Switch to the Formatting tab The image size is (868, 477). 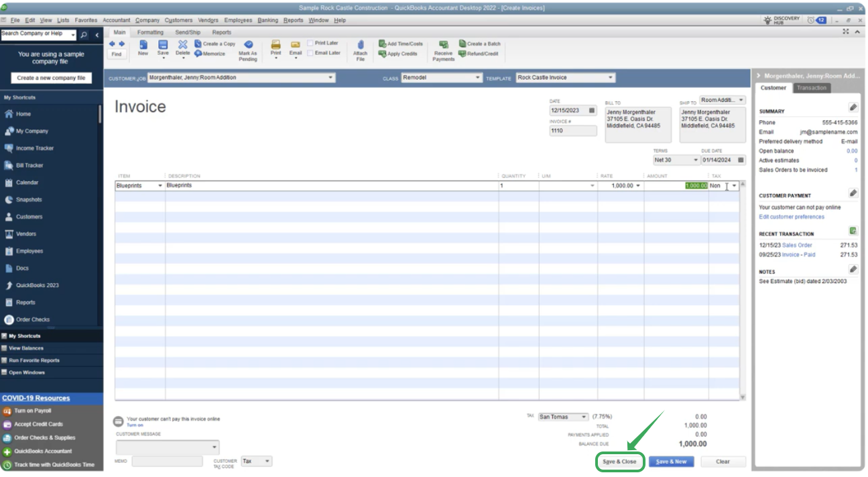(x=150, y=32)
